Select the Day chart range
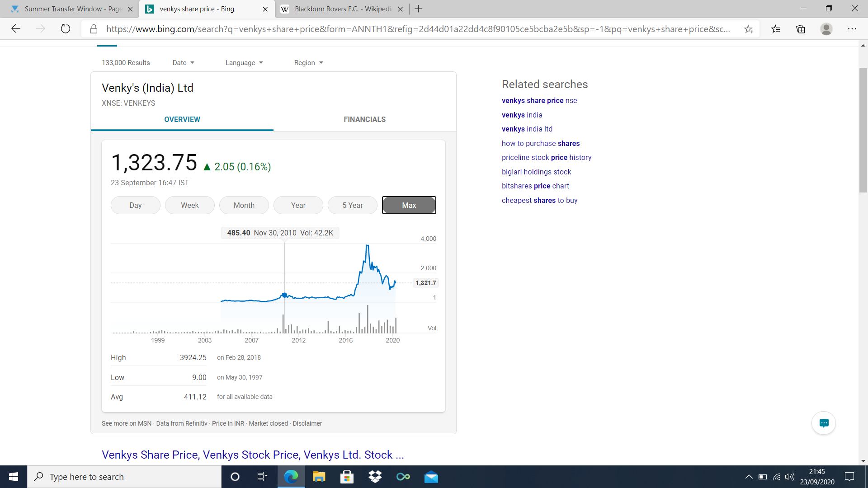 (135, 205)
